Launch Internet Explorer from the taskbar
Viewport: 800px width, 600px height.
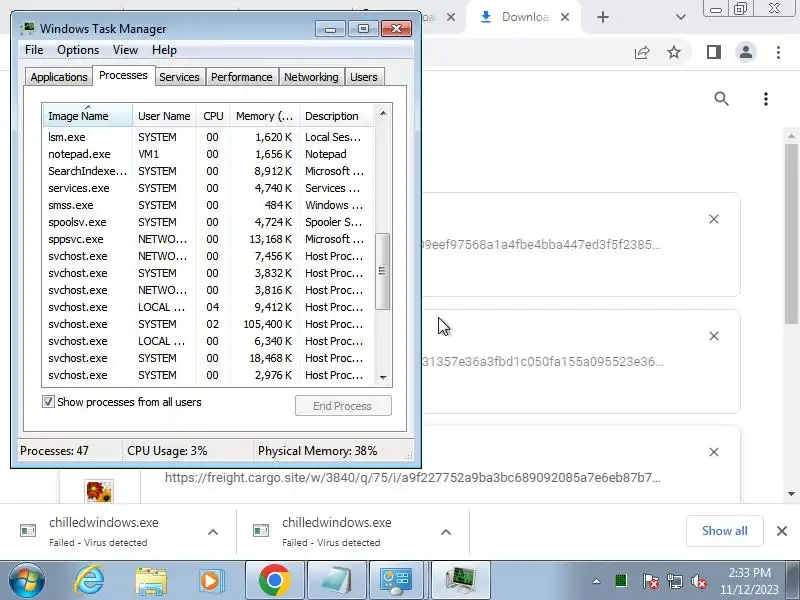click(90, 581)
